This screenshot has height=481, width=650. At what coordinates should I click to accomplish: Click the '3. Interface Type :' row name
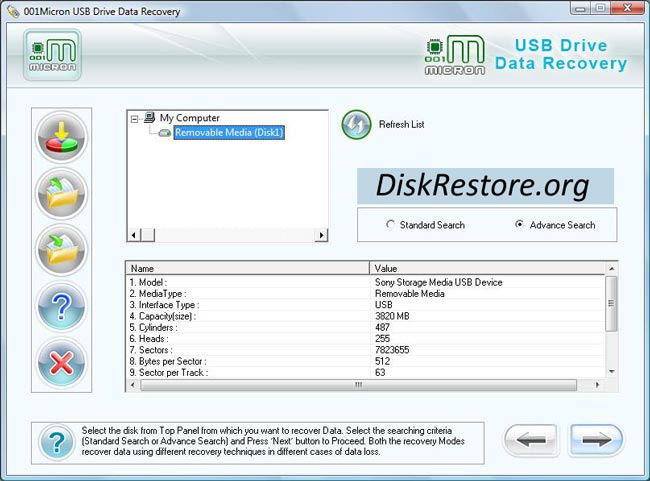pyautogui.click(x=164, y=305)
